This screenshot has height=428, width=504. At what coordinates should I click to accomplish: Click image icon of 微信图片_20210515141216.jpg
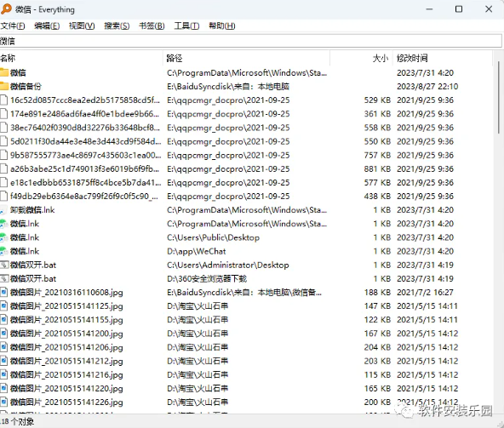(x=4, y=374)
